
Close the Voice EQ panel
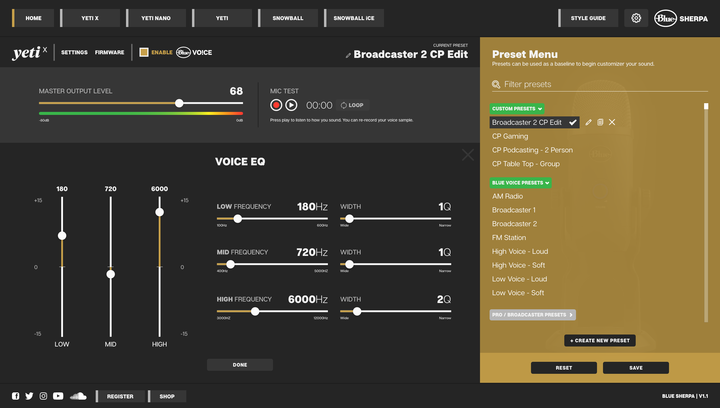point(467,155)
